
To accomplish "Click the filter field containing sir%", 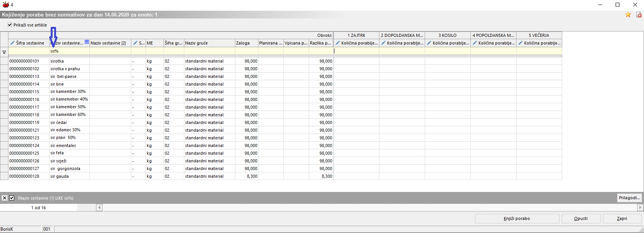I will pyautogui.click(x=70, y=51).
